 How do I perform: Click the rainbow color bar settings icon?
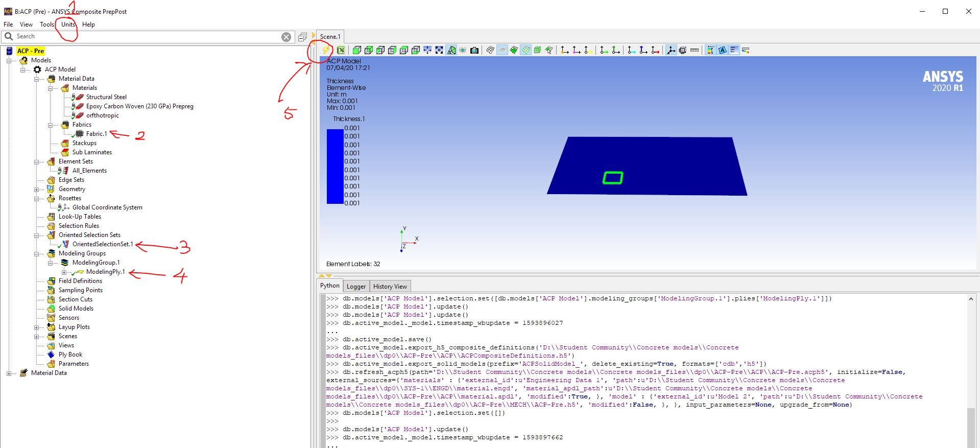(746, 50)
